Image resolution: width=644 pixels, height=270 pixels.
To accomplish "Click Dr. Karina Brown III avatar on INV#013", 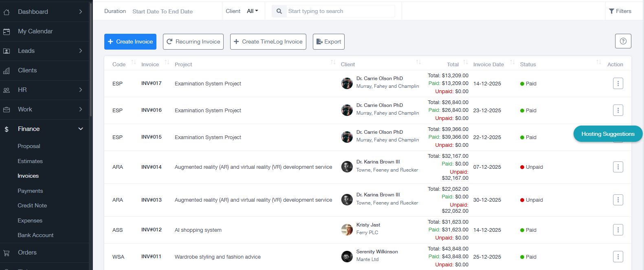I will coord(347,200).
